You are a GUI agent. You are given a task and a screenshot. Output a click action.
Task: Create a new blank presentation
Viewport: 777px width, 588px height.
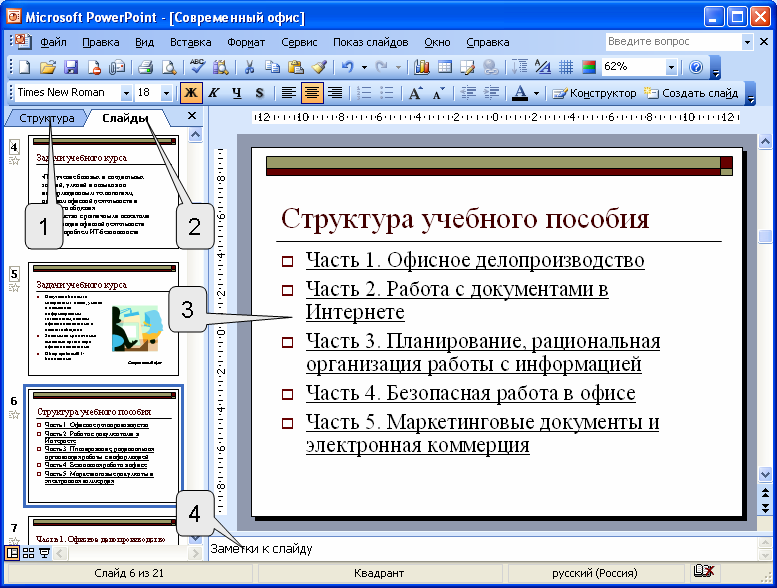pos(24,67)
